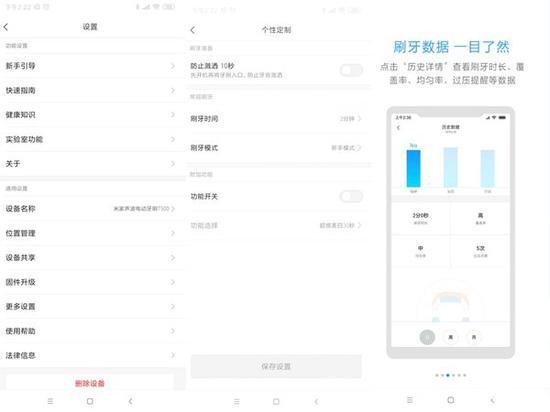Image resolution: width=550 pixels, height=412 pixels.
Task: Expand the 刷牙模式 selection chevron
Action: pos(359,148)
